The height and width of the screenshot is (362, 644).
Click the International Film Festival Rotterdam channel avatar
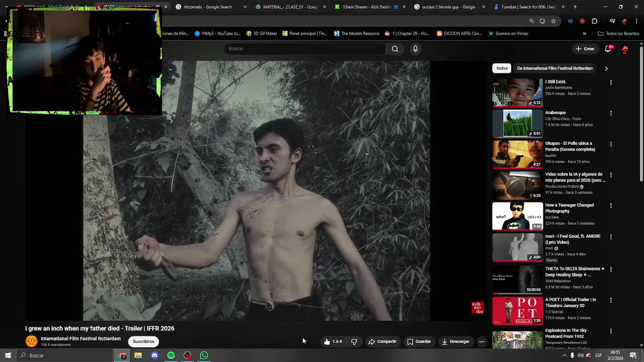[x=32, y=341]
